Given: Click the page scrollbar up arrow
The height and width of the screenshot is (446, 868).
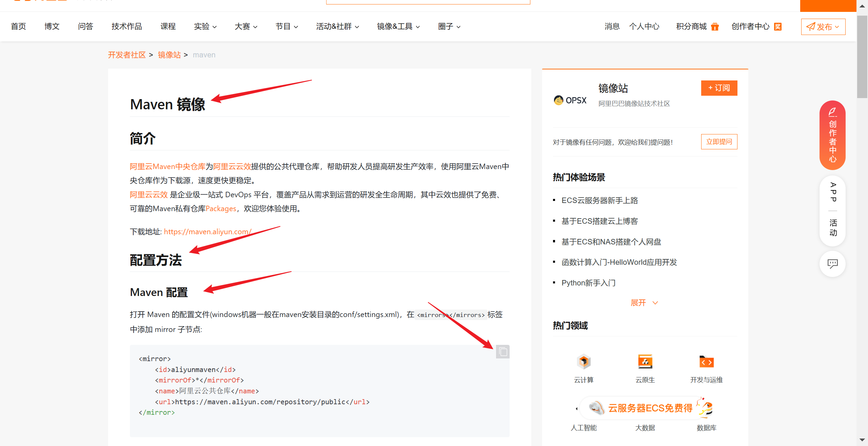Looking at the screenshot, I should pyautogui.click(x=862, y=6).
